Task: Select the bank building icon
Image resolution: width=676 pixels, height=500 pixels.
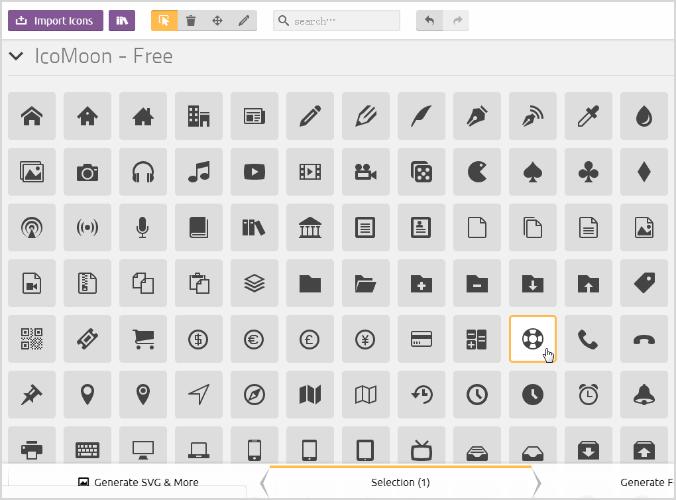Action: (x=310, y=228)
